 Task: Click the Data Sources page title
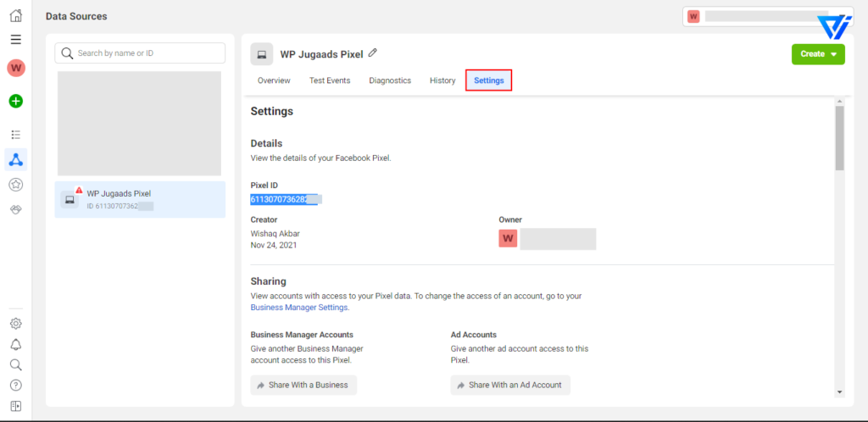(x=76, y=17)
